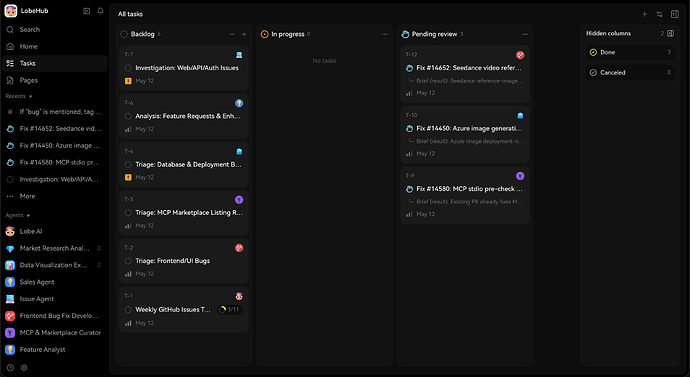This screenshot has height=377, width=690.
Task: Open the Feature Analyst agent
Action: pos(55,349)
